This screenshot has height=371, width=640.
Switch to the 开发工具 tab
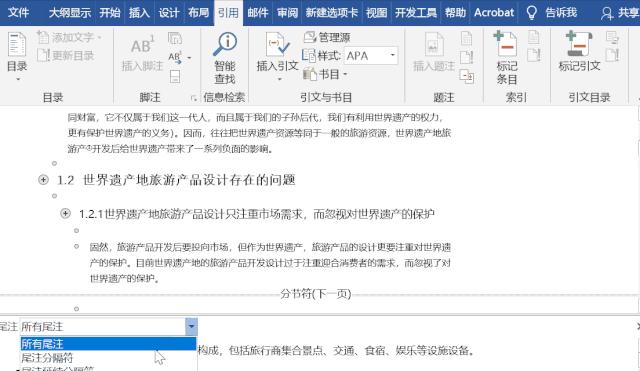click(x=416, y=13)
